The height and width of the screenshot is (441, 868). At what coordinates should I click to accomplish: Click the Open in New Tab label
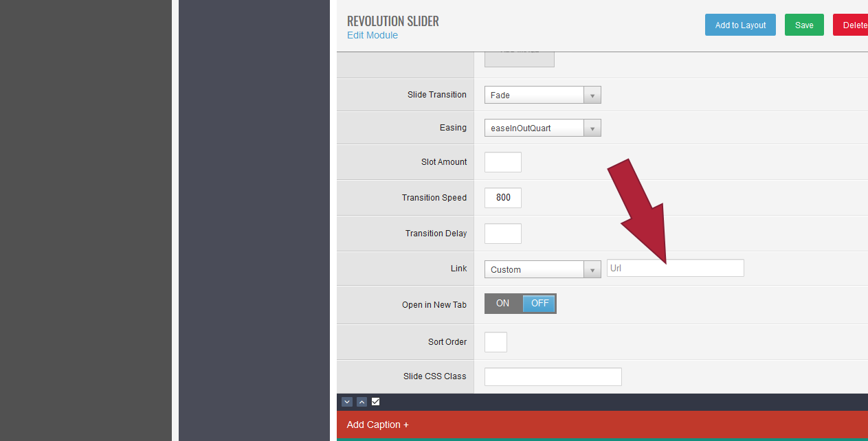(x=434, y=305)
